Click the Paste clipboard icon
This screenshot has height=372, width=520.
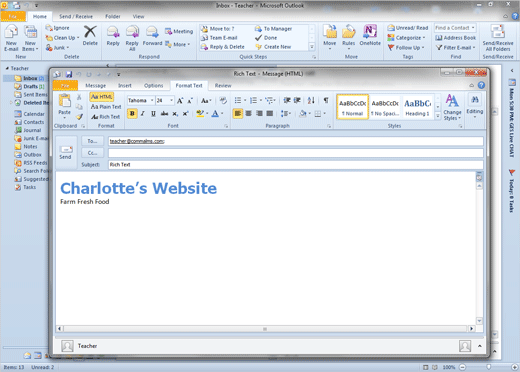coord(64,104)
